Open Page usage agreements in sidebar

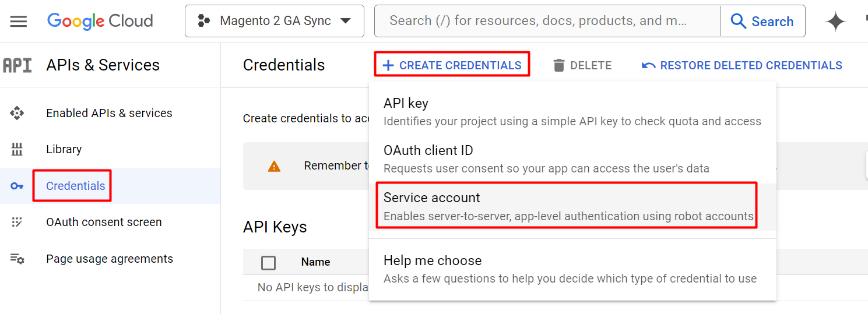click(x=110, y=259)
